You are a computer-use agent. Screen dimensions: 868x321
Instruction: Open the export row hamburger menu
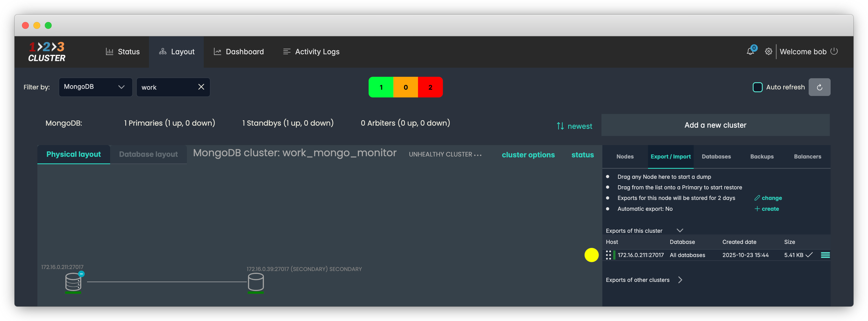pyautogui.click(x=825, y=255)
